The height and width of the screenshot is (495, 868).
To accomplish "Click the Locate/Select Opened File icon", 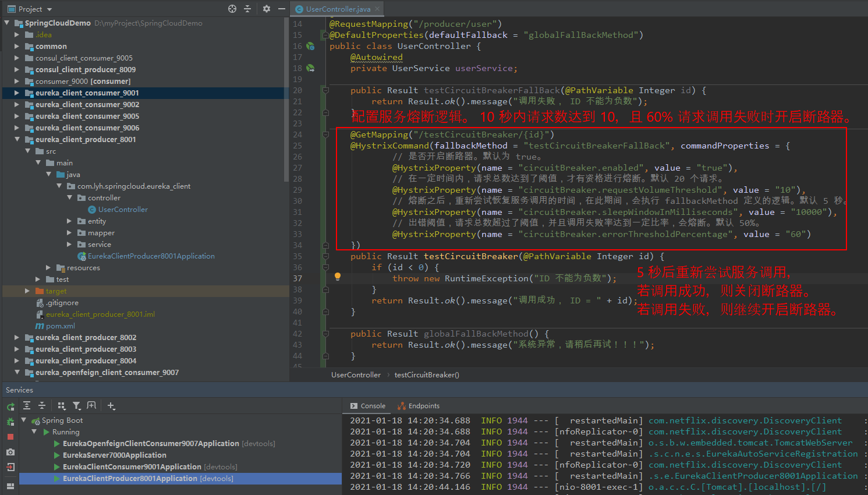I will pyautogui.click(x=232, y=9).
